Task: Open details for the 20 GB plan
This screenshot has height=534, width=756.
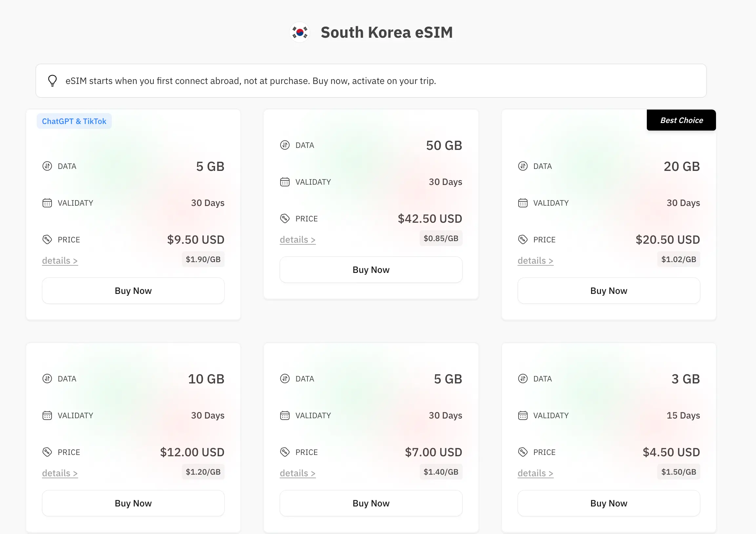Action: (x=535, y=260)
